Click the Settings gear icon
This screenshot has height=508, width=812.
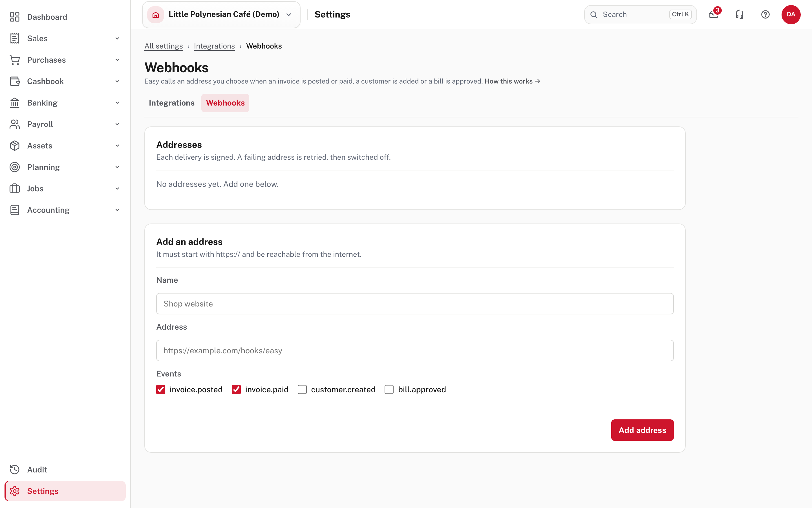point(14,491)
